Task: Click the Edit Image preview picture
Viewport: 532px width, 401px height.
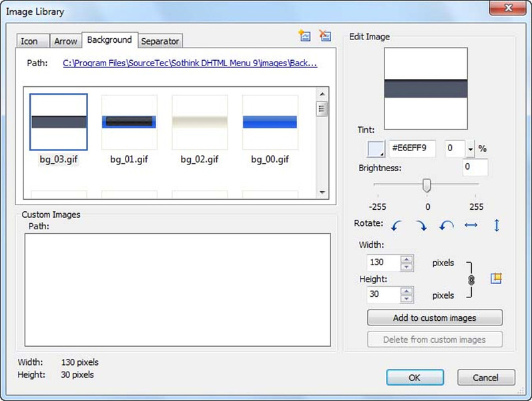Action: pos(426,89)
